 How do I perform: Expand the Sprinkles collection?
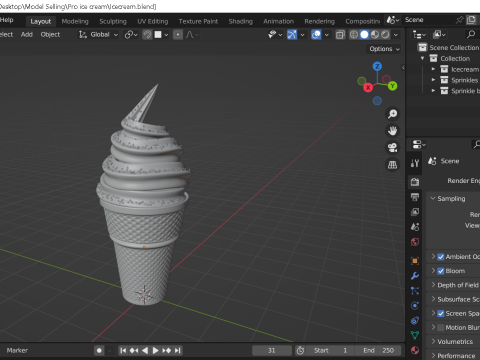433,80
